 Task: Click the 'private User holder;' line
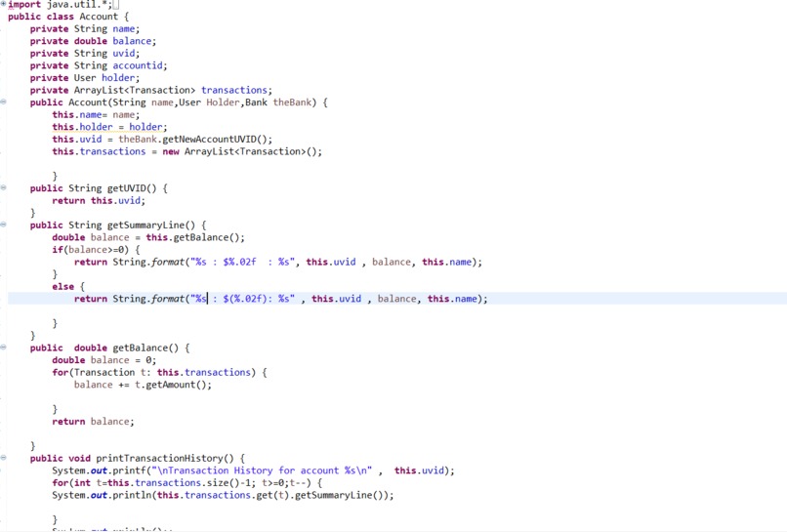(85, 78)
